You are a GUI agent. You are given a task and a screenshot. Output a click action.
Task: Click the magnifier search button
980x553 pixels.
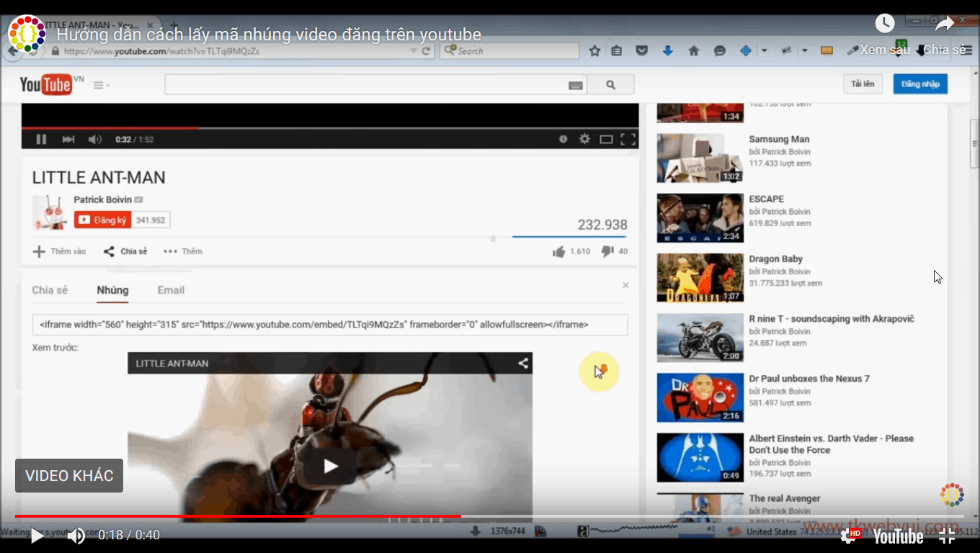pos(611,84)
